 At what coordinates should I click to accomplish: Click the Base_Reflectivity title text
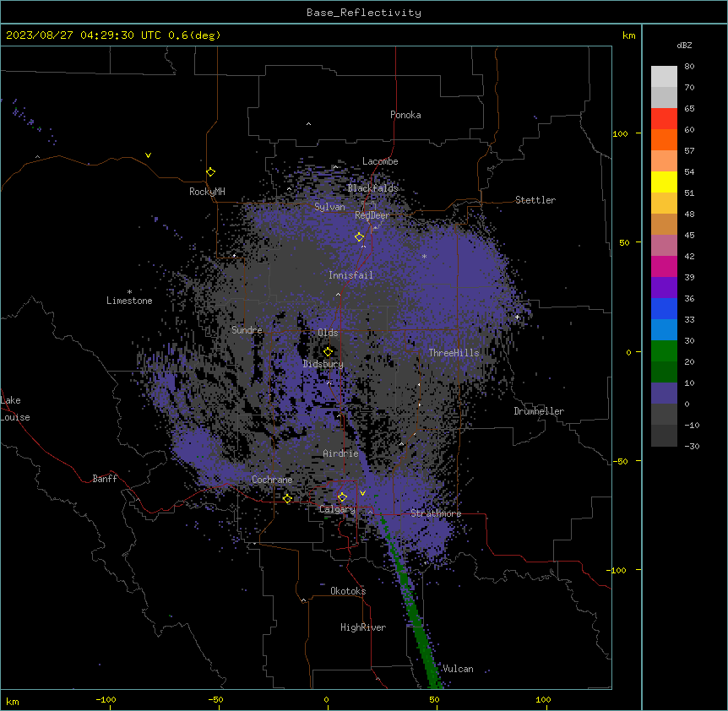[x=364, y=13]
